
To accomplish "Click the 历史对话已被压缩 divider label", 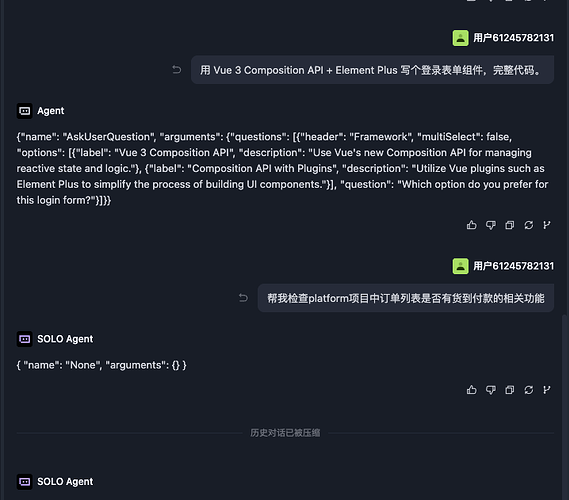I will (285, 433).
